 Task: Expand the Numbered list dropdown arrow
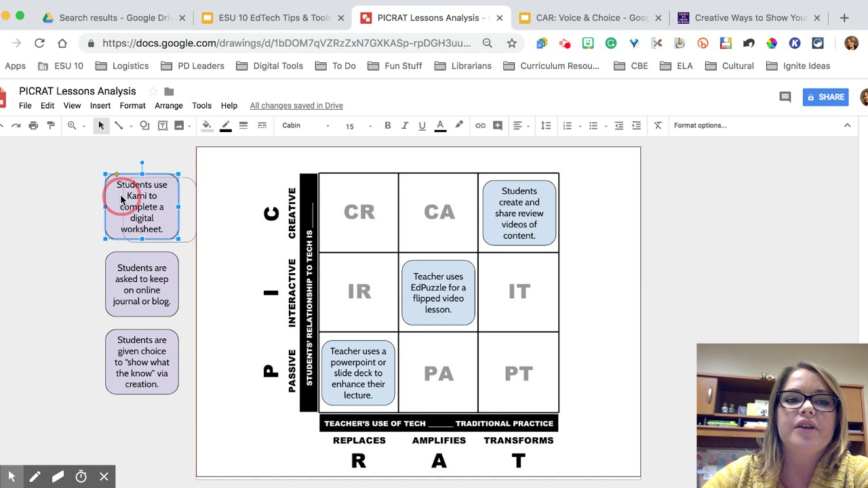tap(580, 126)
